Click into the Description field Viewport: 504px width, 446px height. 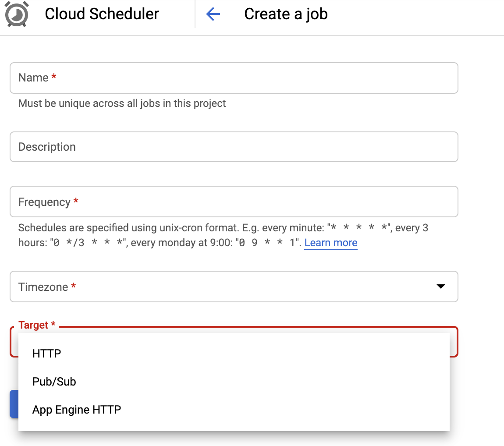(x=234, y=147)
